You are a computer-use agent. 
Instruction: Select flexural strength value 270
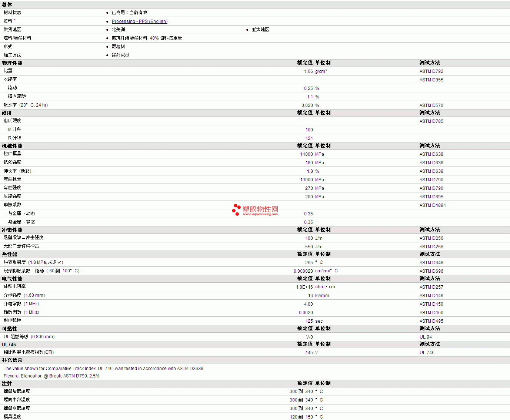309,188
